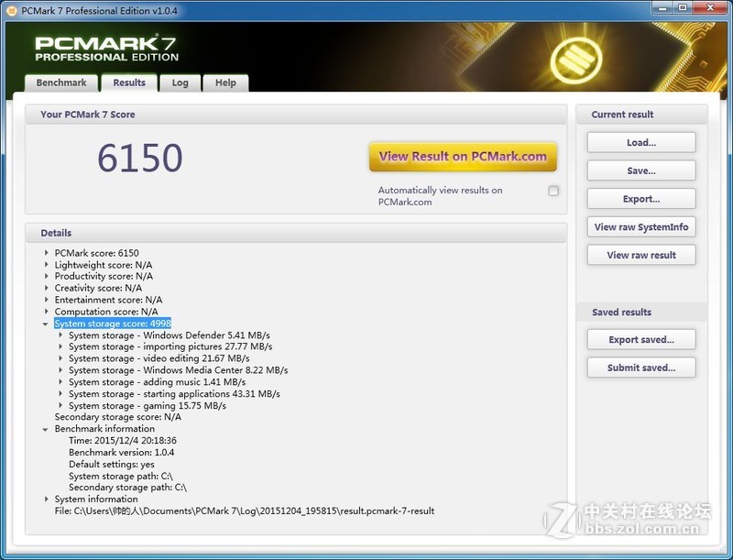
Task: Click the Save... button
Action: [641, 170]
